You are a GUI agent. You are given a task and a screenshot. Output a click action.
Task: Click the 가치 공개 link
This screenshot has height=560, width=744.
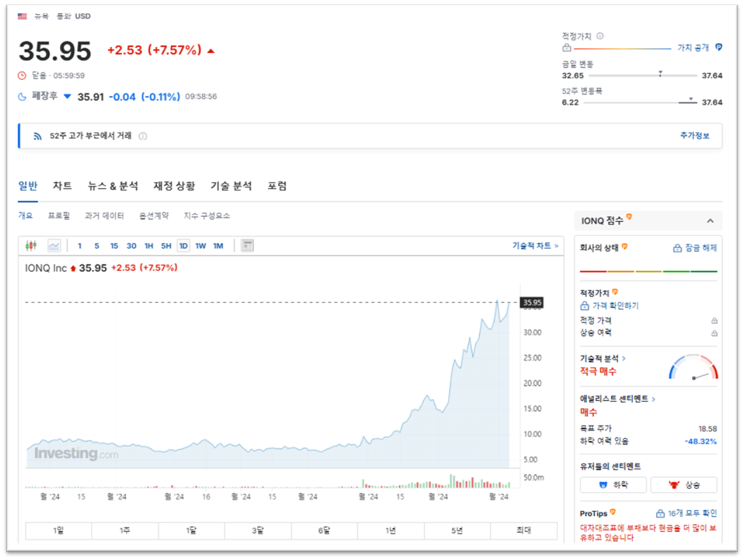693,48
